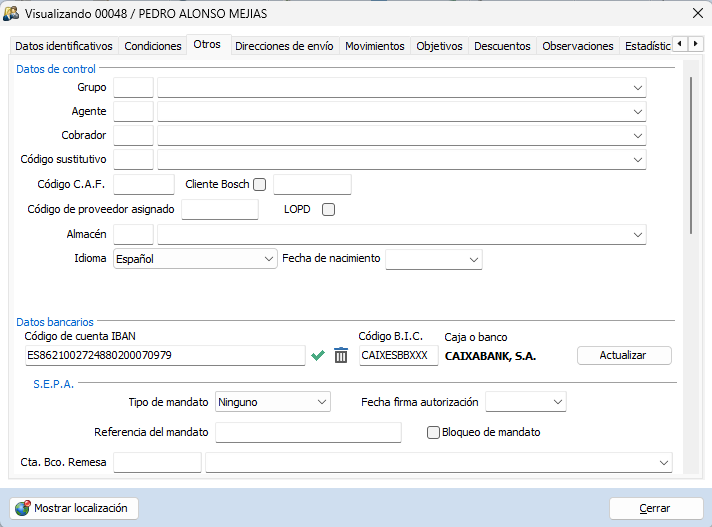Click the green IBAN validation checkmark icon
Image resolution: width=712 pixels, height=527 pixels.
(318, 355)
